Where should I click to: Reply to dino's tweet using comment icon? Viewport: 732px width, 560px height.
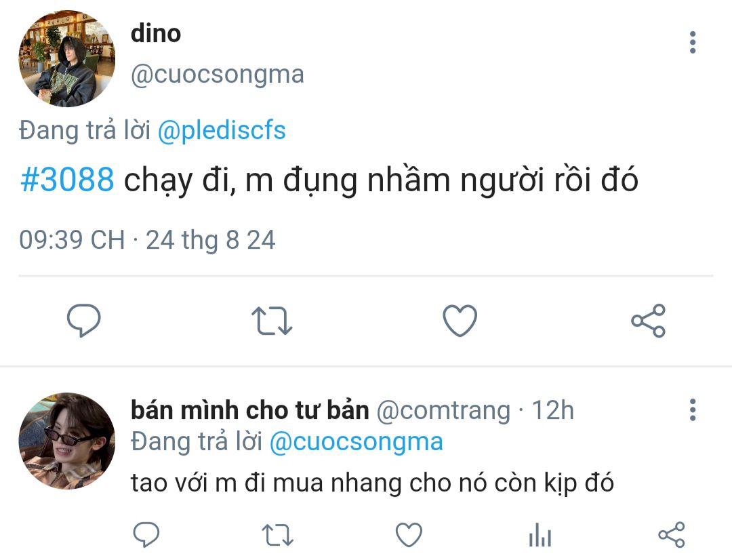(x=83, y=321)
